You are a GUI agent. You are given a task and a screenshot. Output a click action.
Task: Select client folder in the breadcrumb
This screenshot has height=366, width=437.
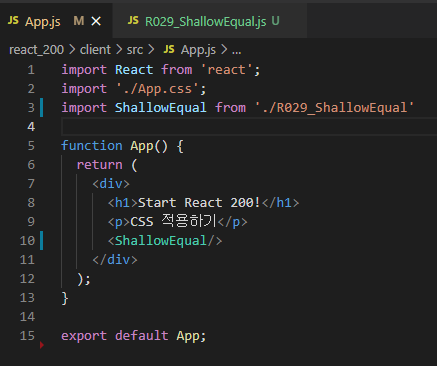click(95, 50)
